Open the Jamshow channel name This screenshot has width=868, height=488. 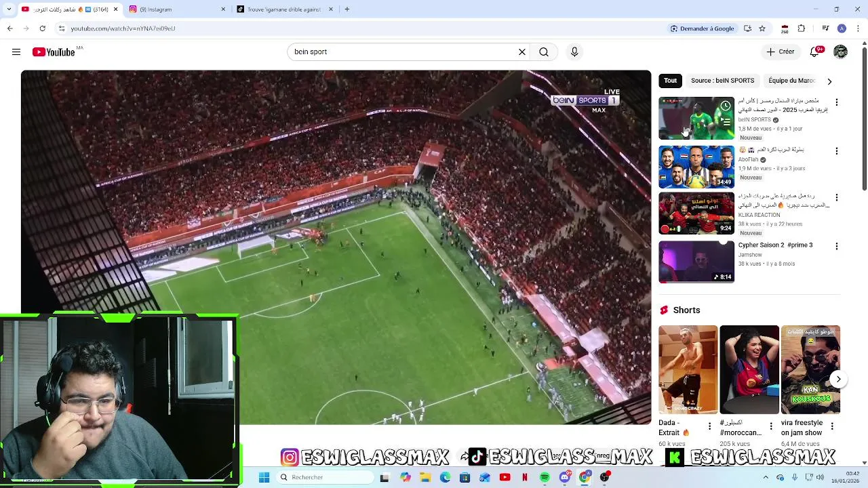[751, 255]
